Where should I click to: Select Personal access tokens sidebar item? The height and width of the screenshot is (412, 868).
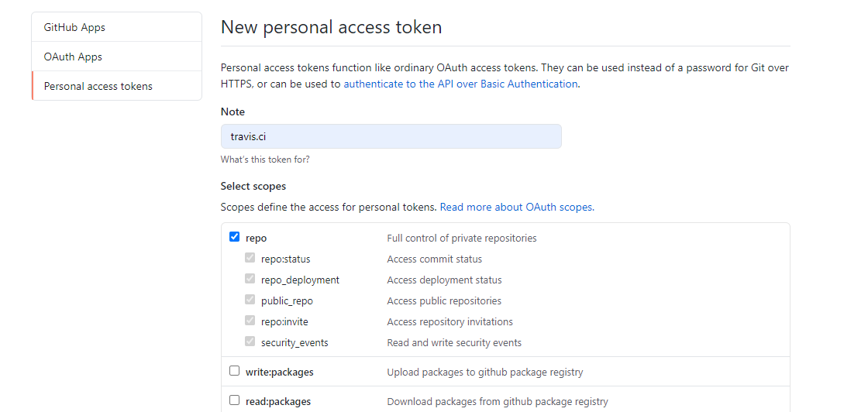point(98,86)
